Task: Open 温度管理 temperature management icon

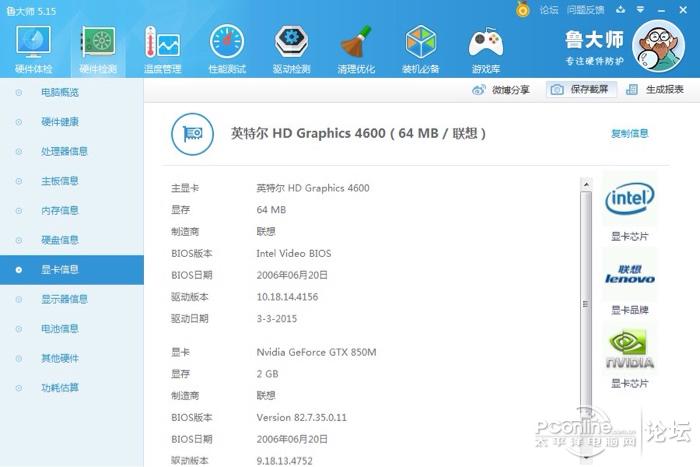Action: coord(162,49)
